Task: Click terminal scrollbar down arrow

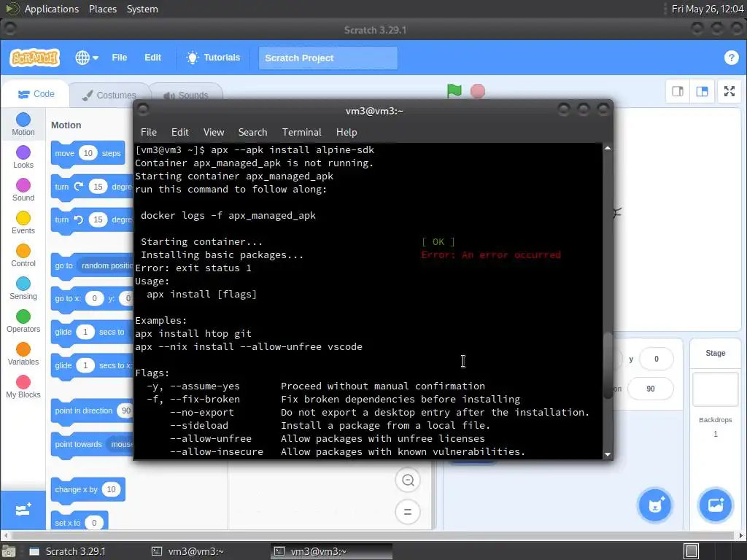Action: pos(608,454)
